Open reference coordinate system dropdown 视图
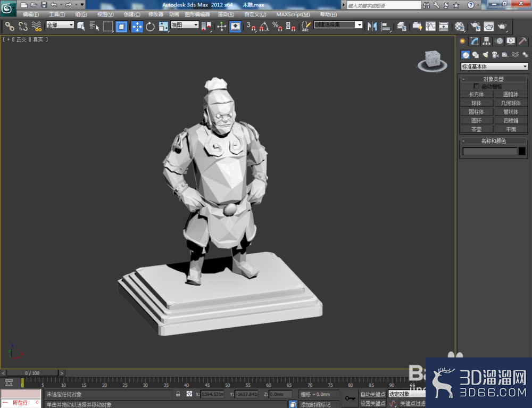The width and height of the screenshot is (532, 408). 185,25
